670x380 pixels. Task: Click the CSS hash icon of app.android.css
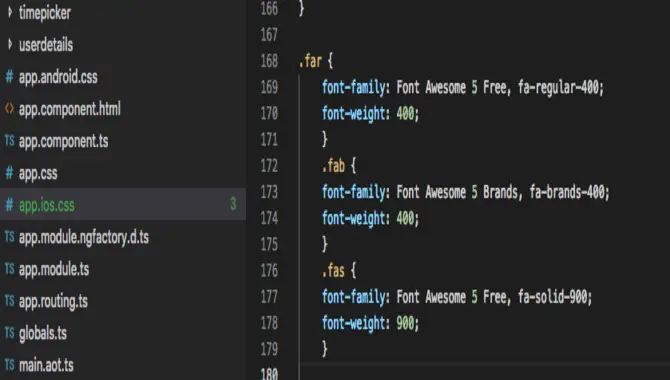click(x=9, y=77)
